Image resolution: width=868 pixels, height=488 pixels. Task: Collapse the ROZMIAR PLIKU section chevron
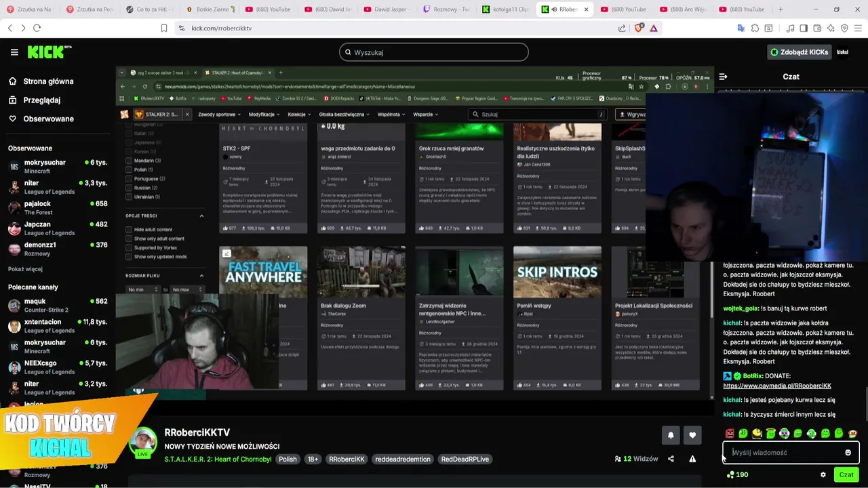(201, 276)
